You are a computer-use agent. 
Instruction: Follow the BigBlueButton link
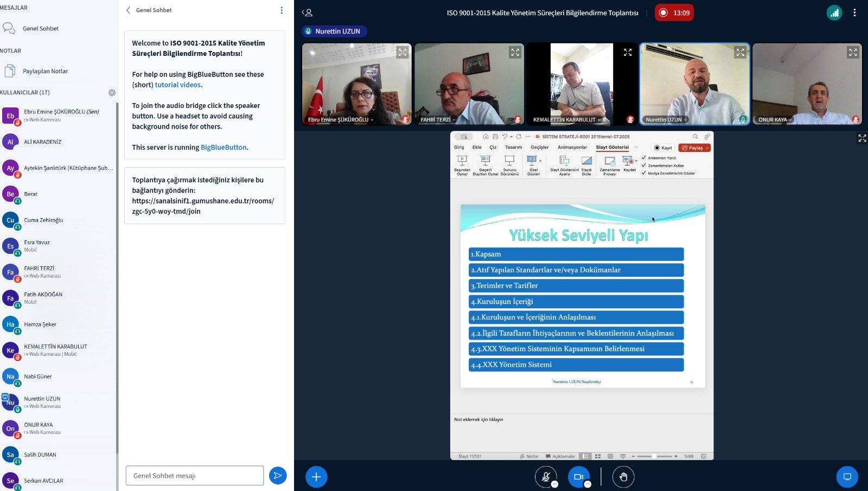pyautogui.click(x=224, y=148)
